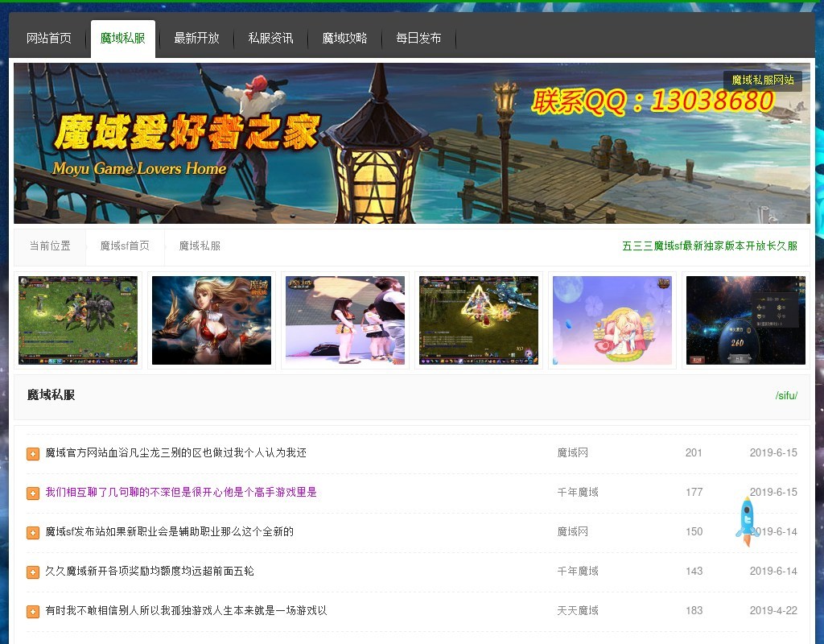This screenshot has width=824, height=644.
Task: Click 千年魔域 source in the 177-views row
Action: pos(578,492)
